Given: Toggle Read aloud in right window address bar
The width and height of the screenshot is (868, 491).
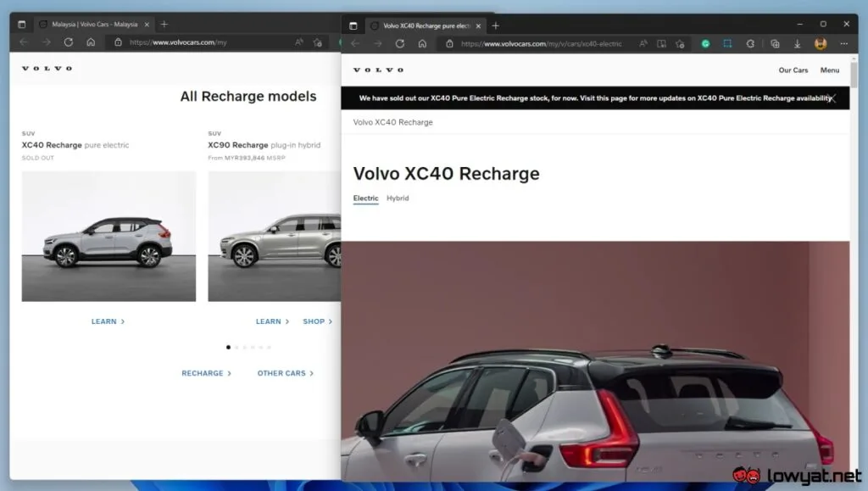Looking at the screenshot, I should (x=643, y=44).
